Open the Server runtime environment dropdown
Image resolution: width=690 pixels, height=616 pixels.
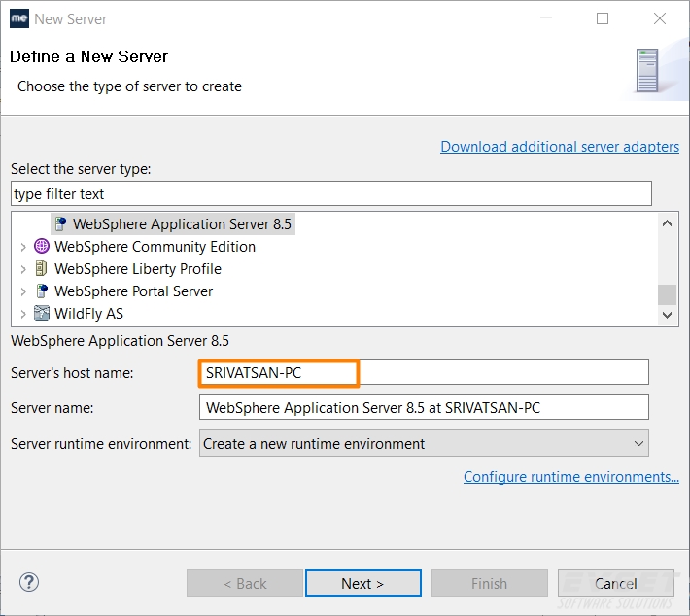pos(424,443)
